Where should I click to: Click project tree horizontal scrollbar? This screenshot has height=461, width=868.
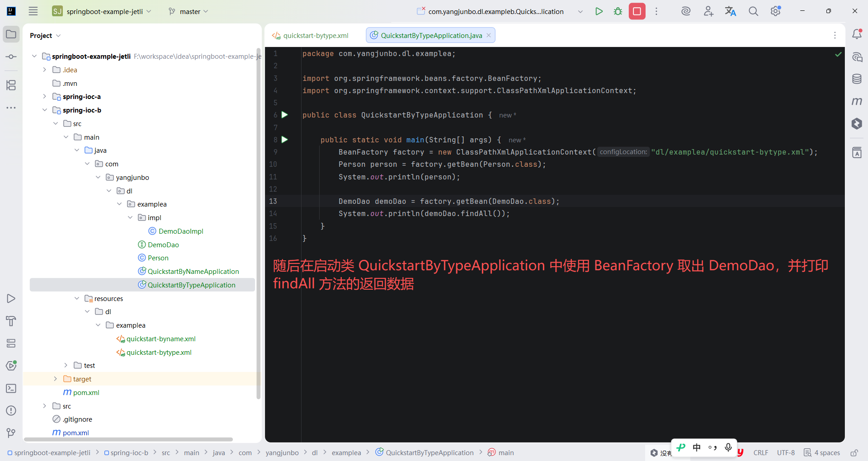point(128,439)
